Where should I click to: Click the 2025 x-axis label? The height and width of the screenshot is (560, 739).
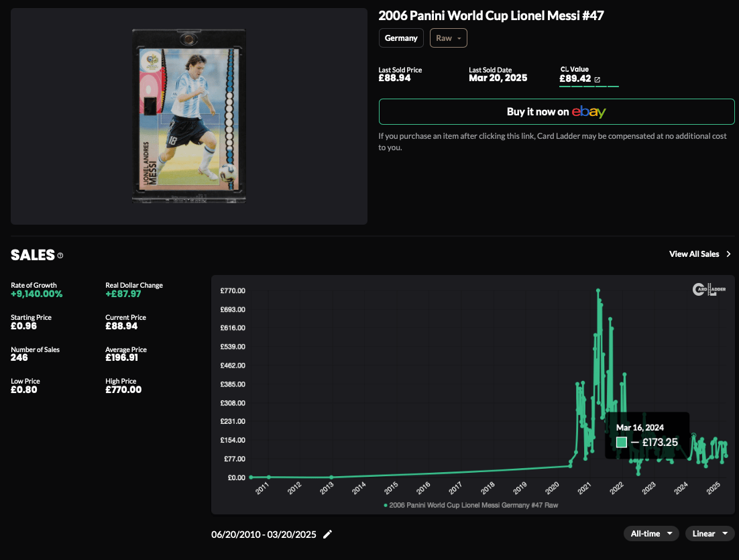point(713,488)
